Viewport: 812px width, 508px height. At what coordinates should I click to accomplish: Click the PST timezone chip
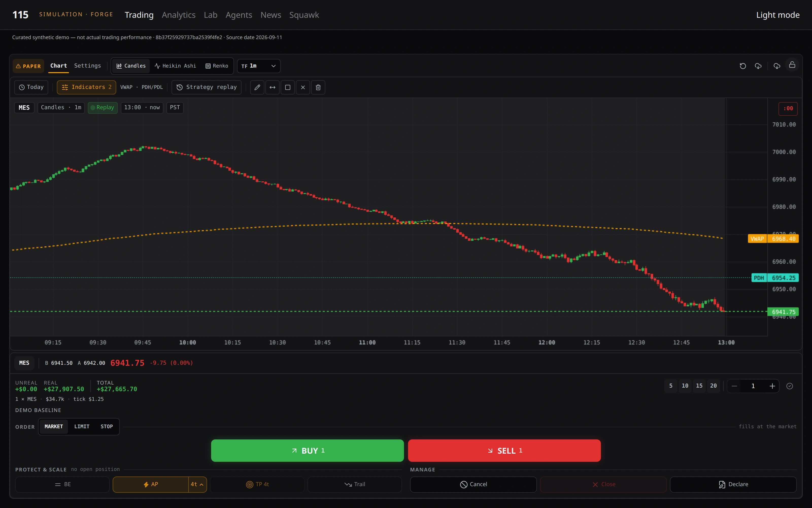pos(175,107)
